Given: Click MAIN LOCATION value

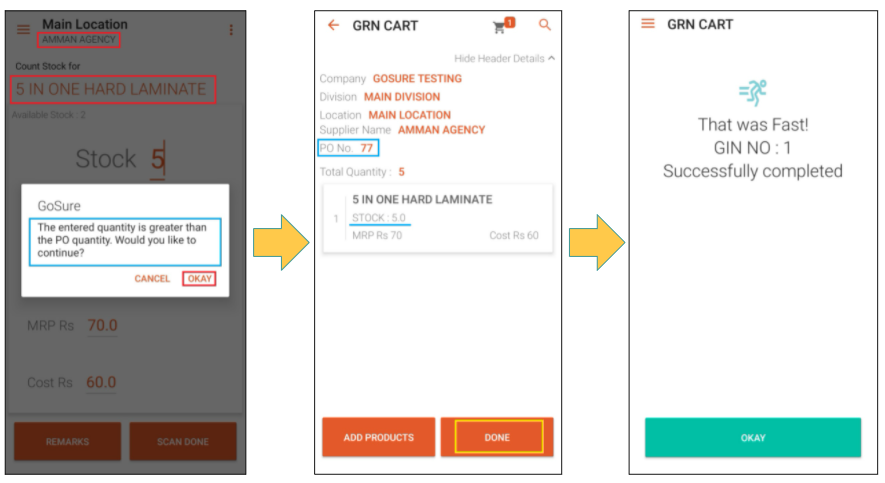Looking at the screenshot, I should [x=410, y=115].
